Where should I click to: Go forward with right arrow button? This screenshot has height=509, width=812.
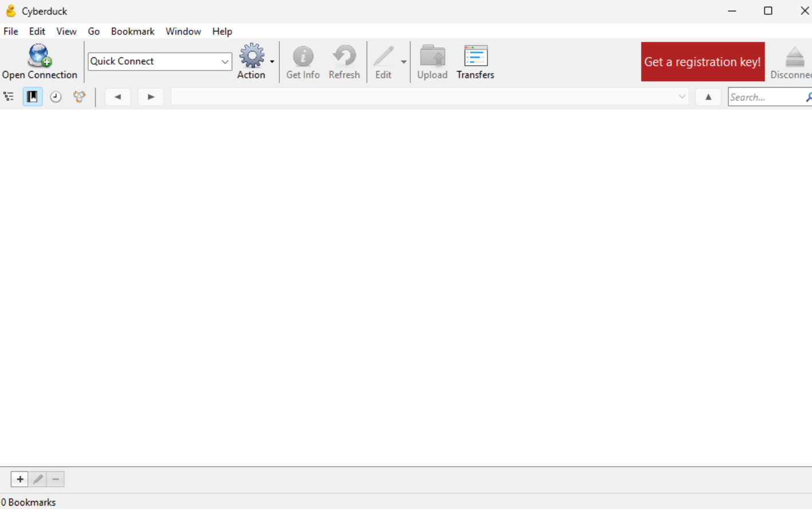coord(150,97)
